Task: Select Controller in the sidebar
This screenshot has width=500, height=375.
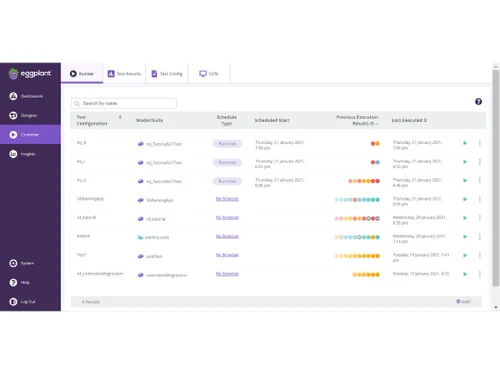Action: [x=30, y=135]
